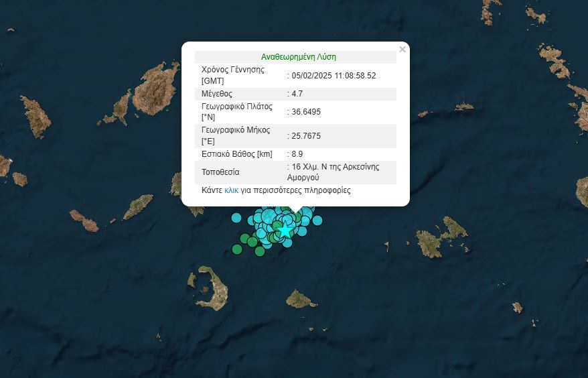Click the 'Μέγεθος' row label
The width and height of the screenshot is (588, 378).
(x=217, y=94)
